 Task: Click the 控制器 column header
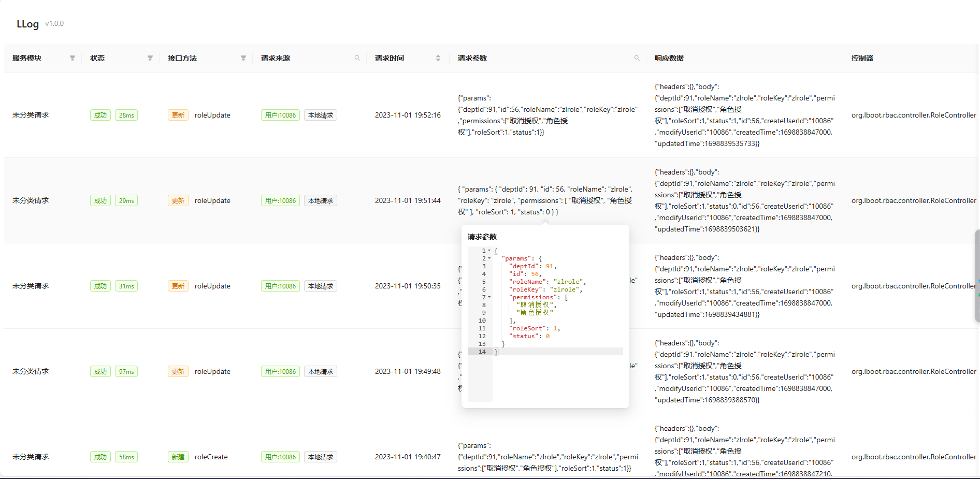point(862,58)
